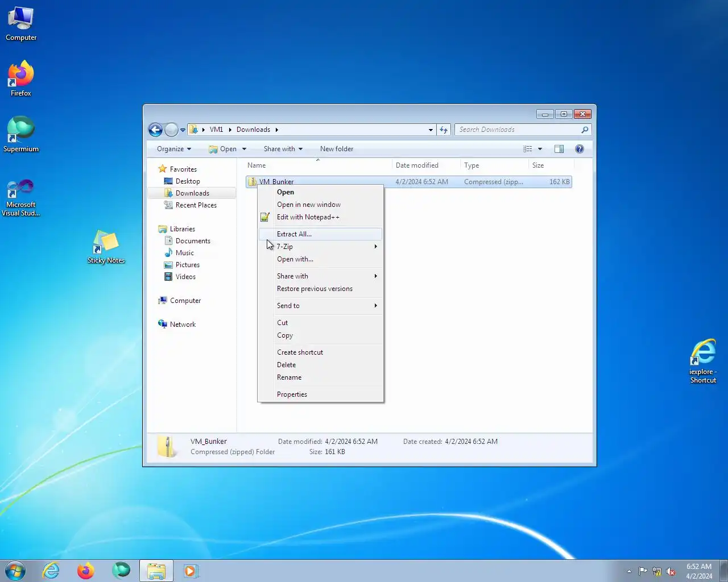Choose Edit with Notepad++ in context menu

click(x=320, y=217)
